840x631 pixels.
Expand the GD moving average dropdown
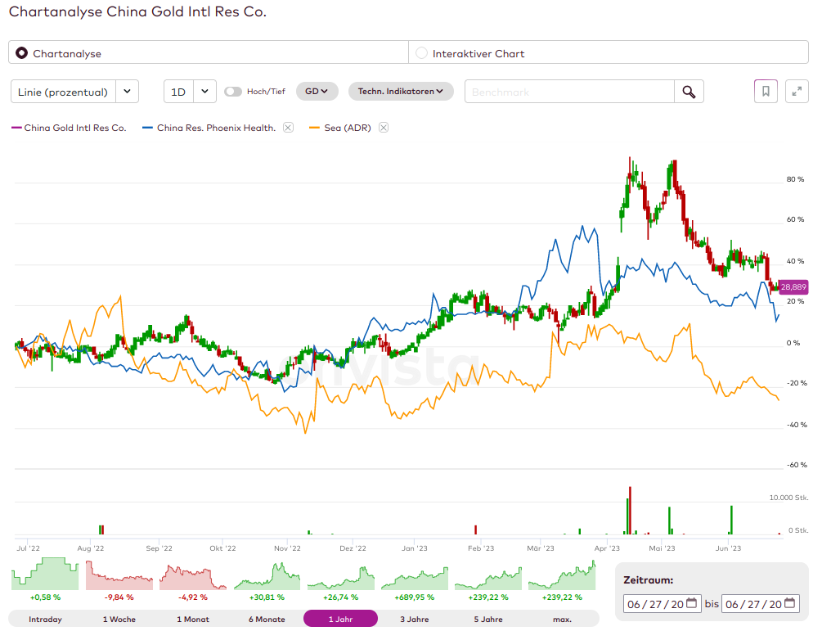(317, 92)
